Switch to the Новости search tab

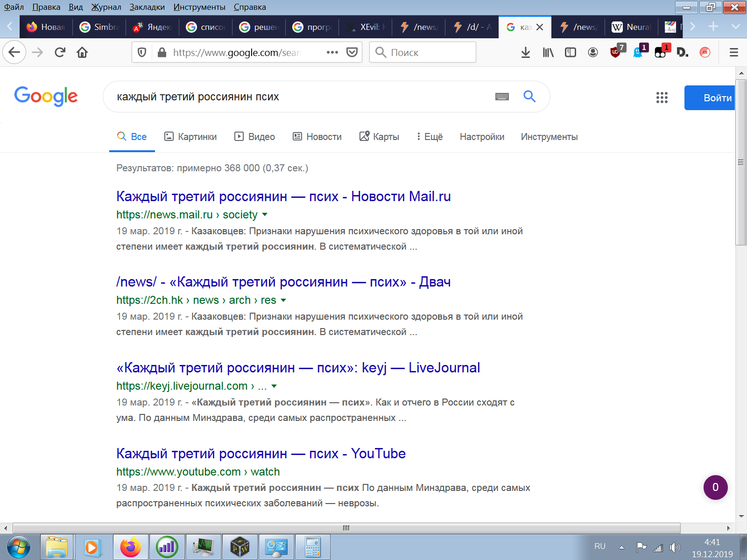click(x=317, y=137)
